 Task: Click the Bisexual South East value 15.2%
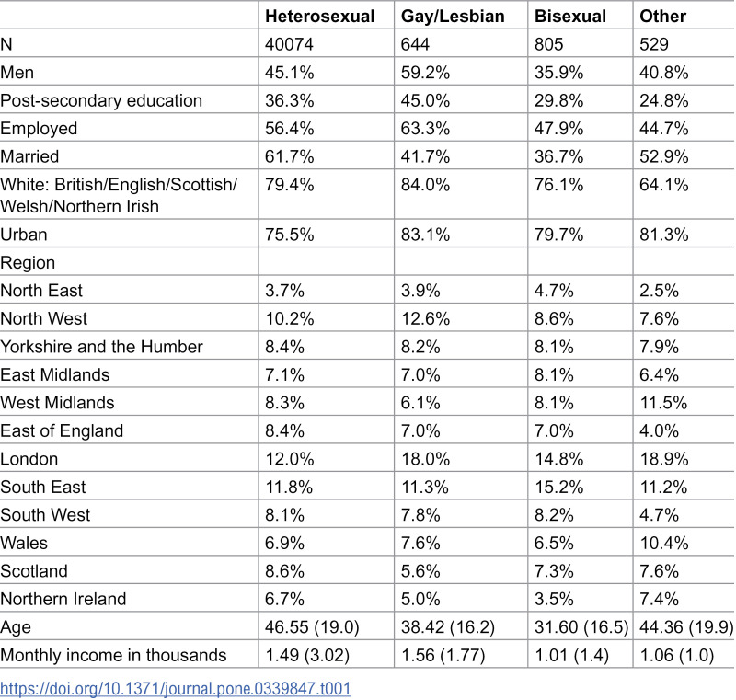tap(558, 487)
